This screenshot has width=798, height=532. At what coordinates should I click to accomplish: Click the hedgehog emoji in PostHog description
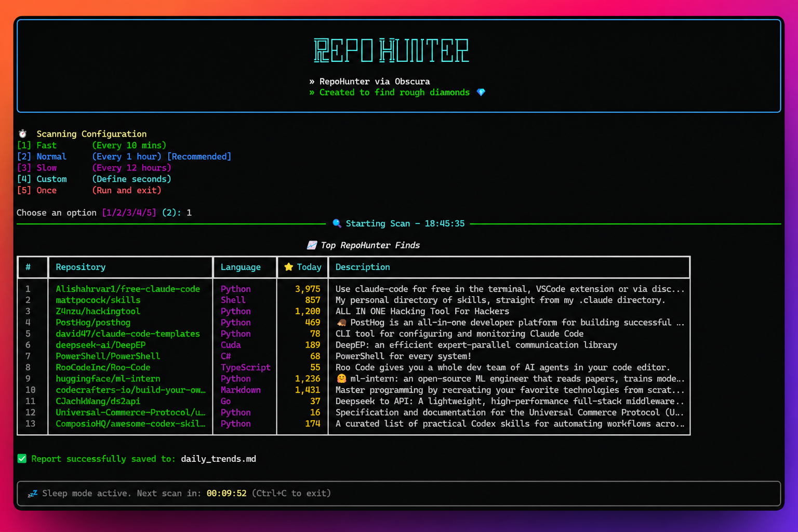click(x=341, y=323)
